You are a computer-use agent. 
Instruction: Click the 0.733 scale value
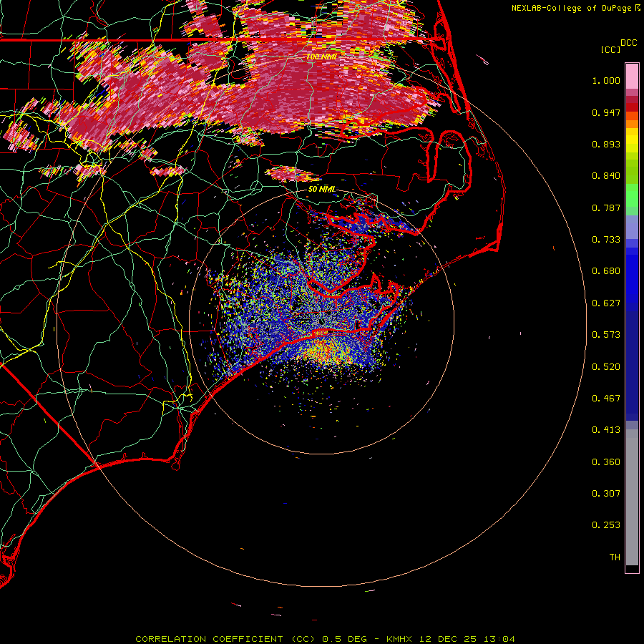[606, 240]
